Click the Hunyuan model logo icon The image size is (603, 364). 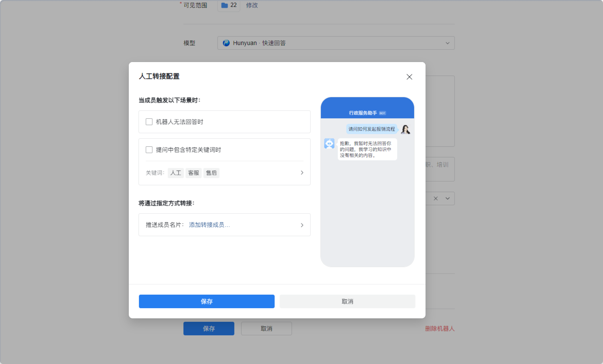(226, 43)
